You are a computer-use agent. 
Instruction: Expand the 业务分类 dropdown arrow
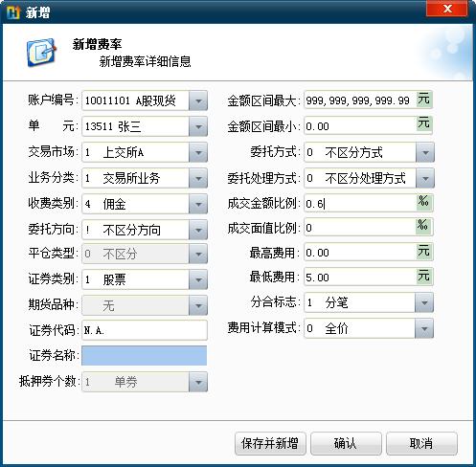[198, 178]
